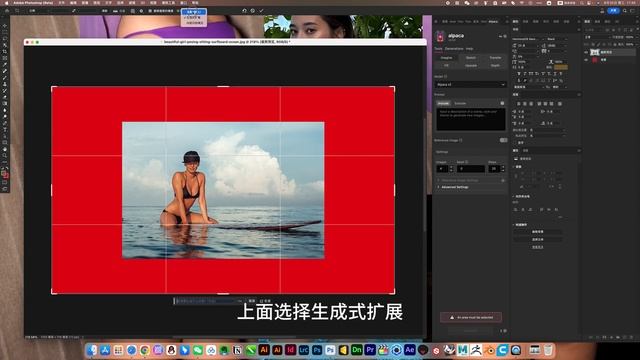This screenshot has height=360, width=640.
Task: Click center text alignment icon in Paragraph panel
Action: [525, 104]
